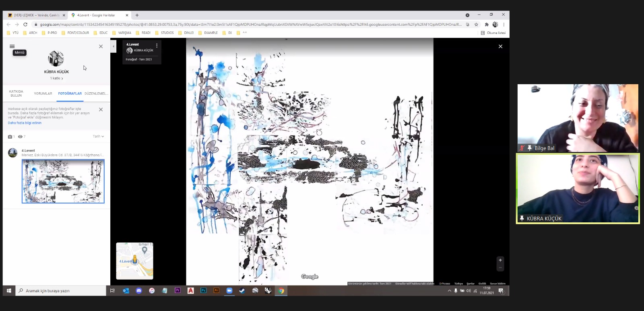Open Discord from the taskbar
This screenshot has width=644, height=311.
point(139,290)
